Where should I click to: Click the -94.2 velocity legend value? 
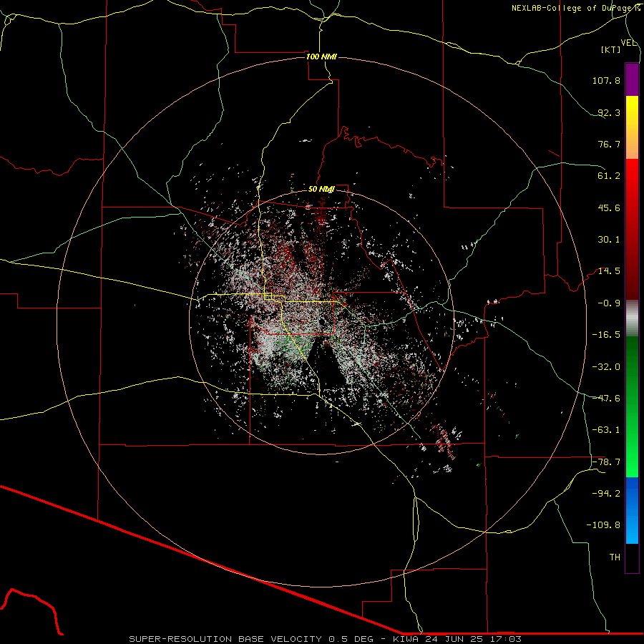[606, 494]
